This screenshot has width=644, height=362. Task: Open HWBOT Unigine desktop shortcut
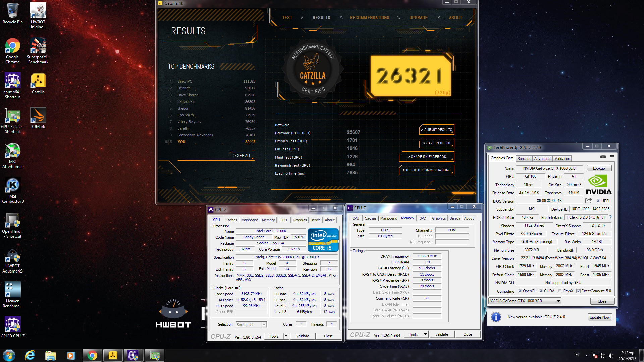(38, 16)
